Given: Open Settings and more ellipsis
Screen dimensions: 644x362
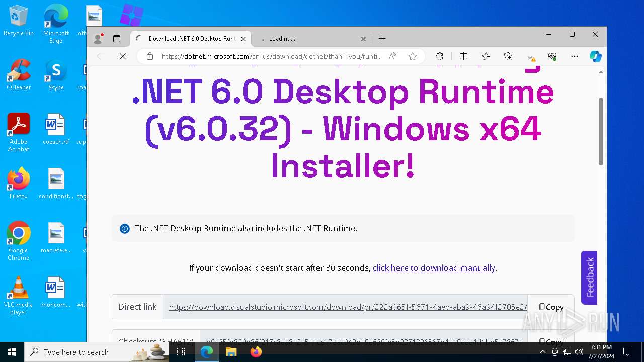Looking at the screenshot, I should click(x=575, y=56).
